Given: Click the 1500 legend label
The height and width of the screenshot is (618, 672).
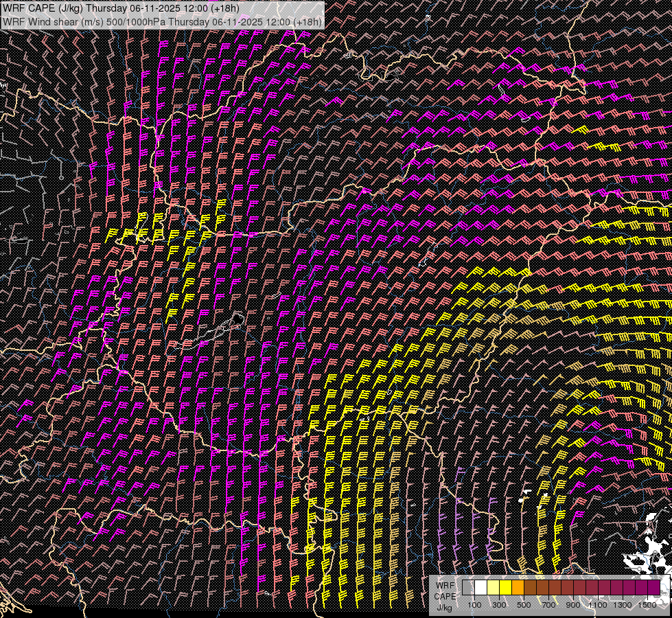Looking at the screenshot, I should [647, 605].
